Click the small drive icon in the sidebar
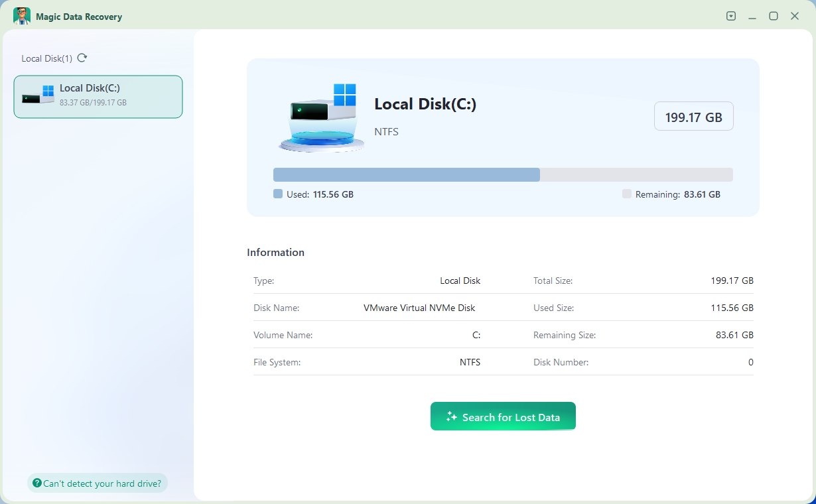Viewport: 816px width, 504px height. 38,94
